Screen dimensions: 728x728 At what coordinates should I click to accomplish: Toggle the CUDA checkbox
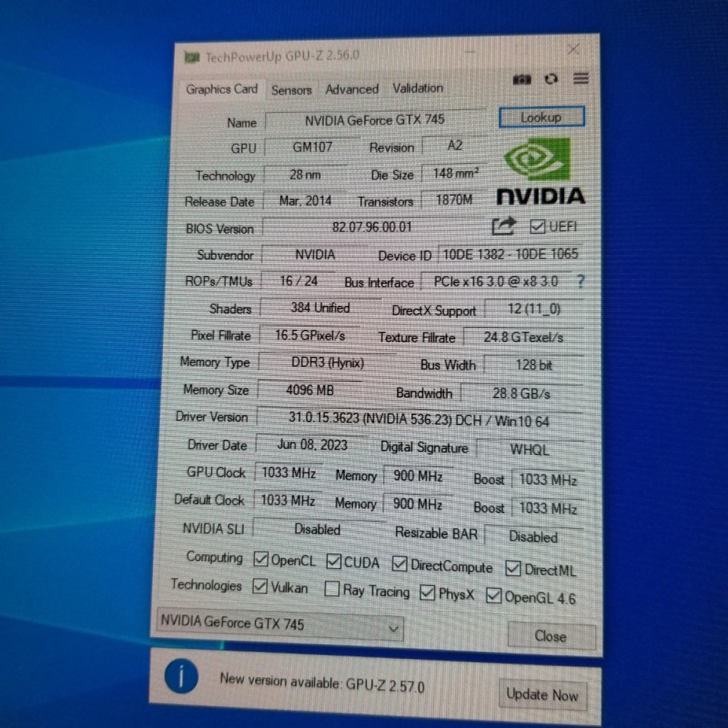(334, 562)
